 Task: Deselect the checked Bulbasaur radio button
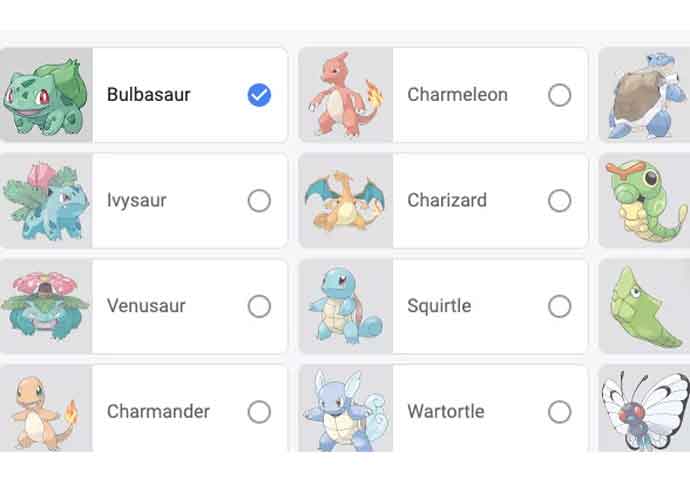[259, 95]
